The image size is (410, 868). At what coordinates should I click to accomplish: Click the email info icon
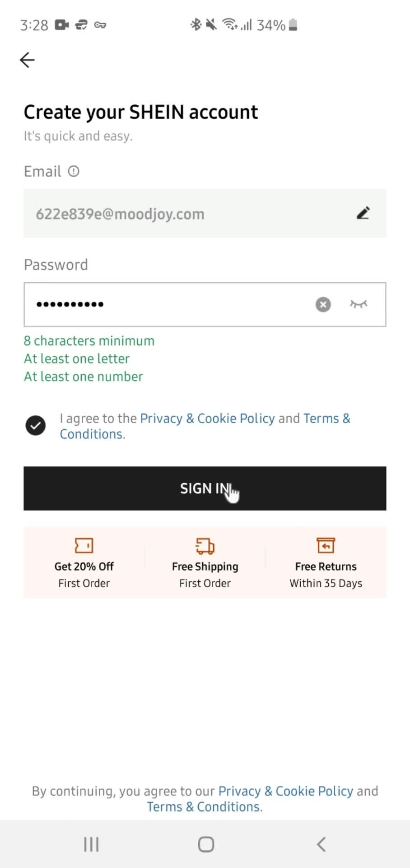coord(74,171)
